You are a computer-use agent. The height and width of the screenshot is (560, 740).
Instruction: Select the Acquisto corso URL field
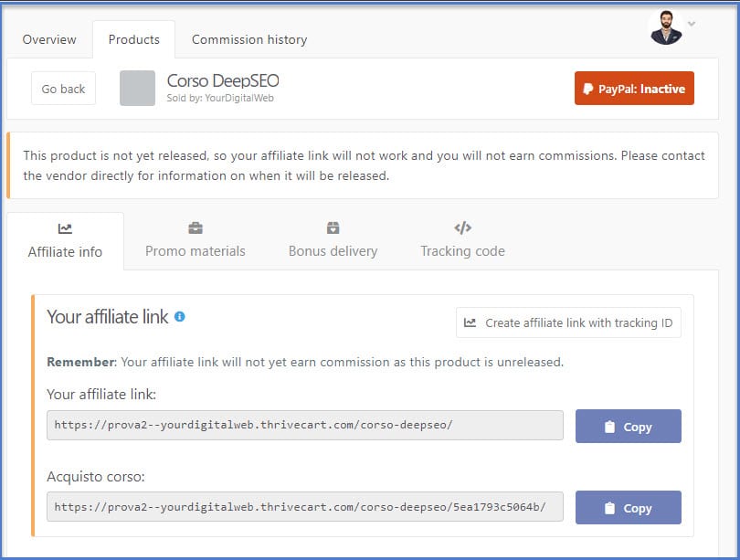(x=305, y=507)
